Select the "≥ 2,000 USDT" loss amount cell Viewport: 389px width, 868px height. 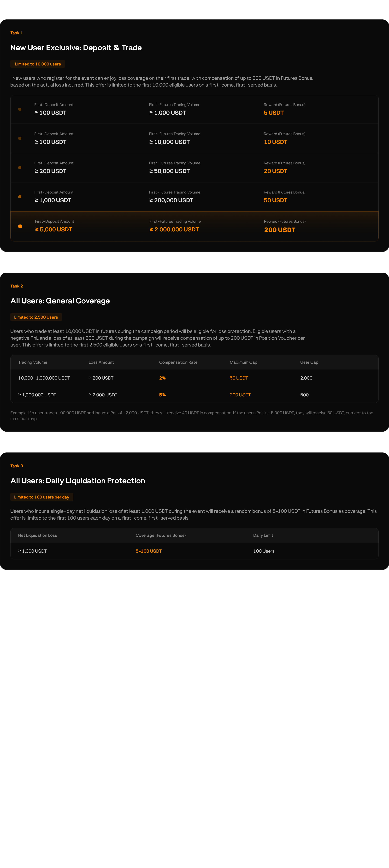103,395
